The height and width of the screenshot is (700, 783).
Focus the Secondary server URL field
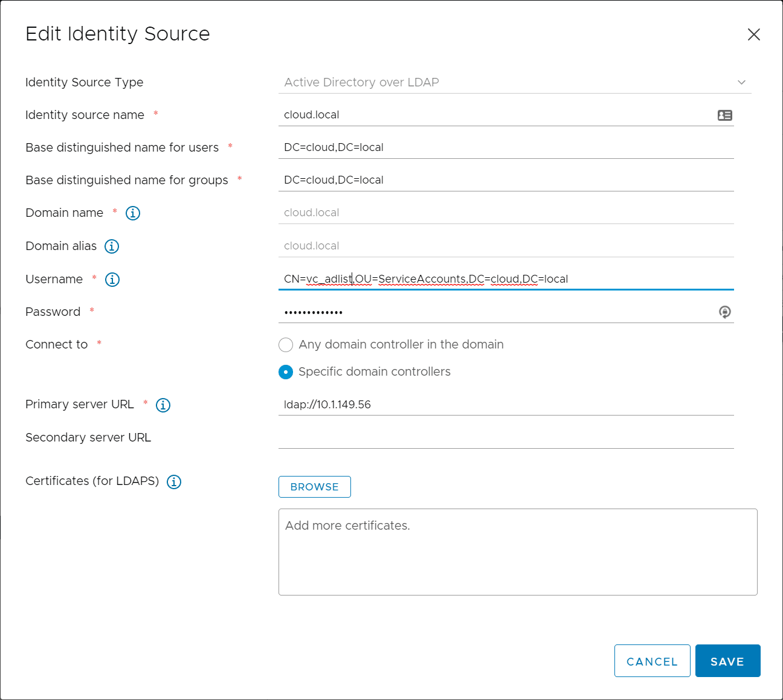click(506, 438)
